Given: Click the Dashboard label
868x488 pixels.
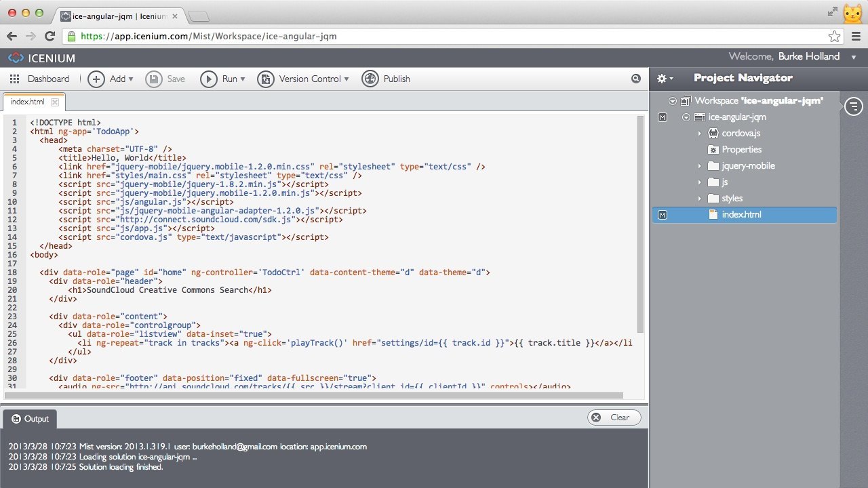Looking at the screenshot, I should [48, 79].
